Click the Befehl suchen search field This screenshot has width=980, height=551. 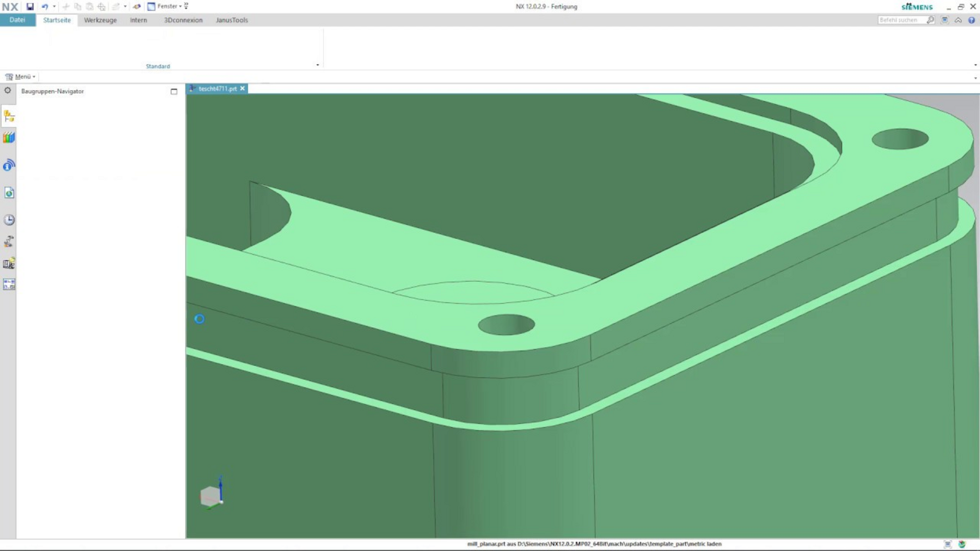[901, 20]
